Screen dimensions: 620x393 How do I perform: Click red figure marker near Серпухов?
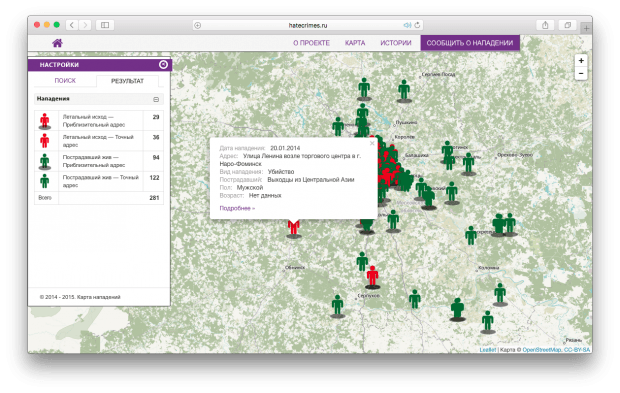(x=372, y=276)
